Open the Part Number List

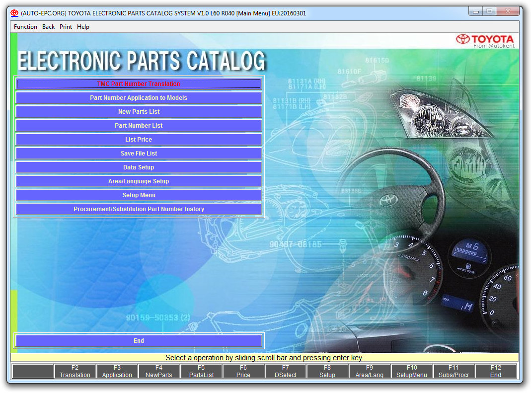point(139,126)
